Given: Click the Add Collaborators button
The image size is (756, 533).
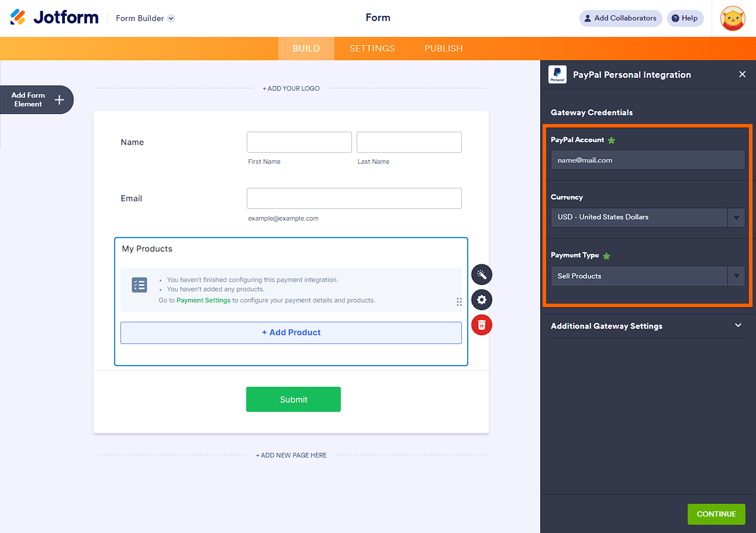Looking at the screenshot, I should coord(621,18).
